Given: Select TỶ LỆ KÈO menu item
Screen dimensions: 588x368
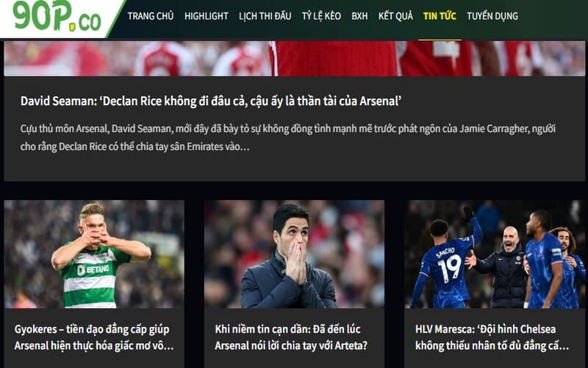Looking at the screenshot, I should click(321, 16).
